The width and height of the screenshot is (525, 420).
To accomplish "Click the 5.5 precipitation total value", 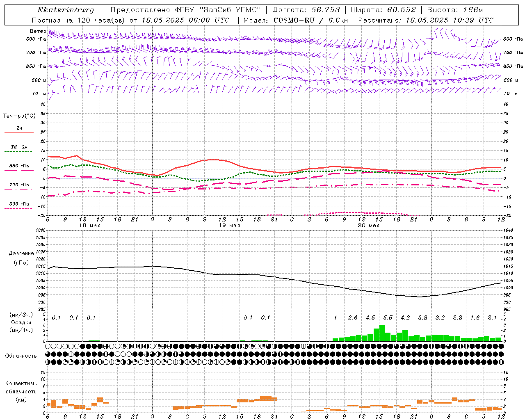I will pyautogui.click(x=388, y=318).
